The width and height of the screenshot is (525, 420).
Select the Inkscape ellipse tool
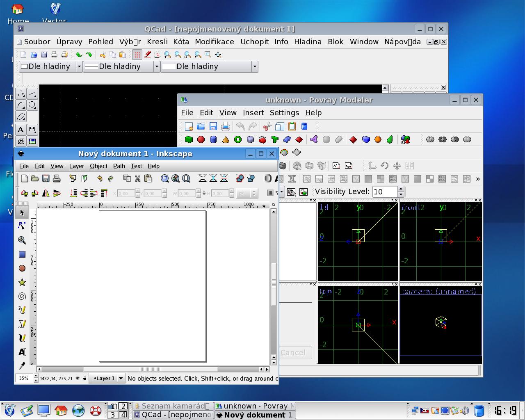pyautogui.click(x=22, y=268)
